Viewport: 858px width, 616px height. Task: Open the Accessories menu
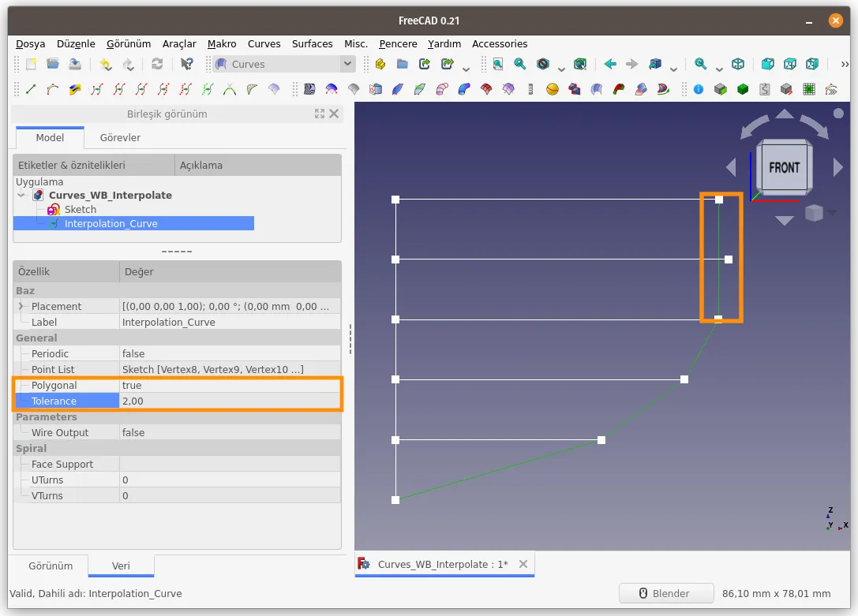coord(500,43)
